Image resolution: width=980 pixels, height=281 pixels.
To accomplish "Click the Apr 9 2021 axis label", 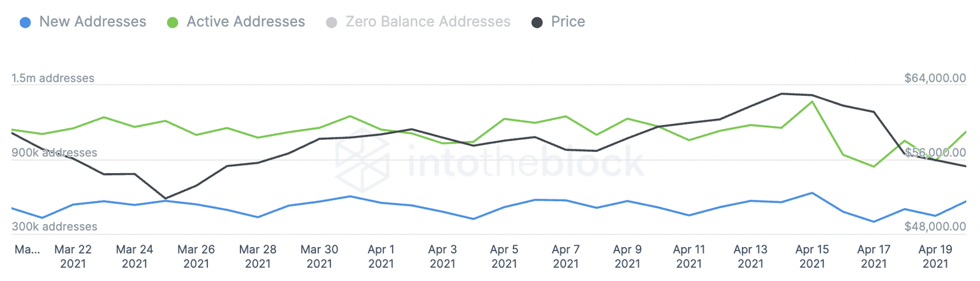I will (x=627, y=256).
